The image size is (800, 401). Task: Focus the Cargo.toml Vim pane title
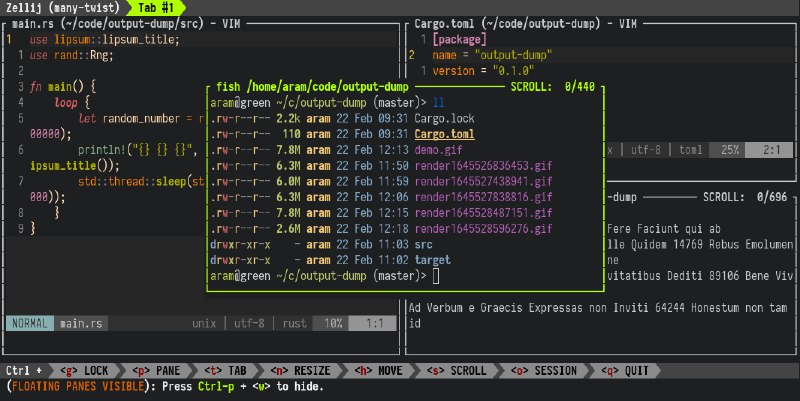(525, 23)
